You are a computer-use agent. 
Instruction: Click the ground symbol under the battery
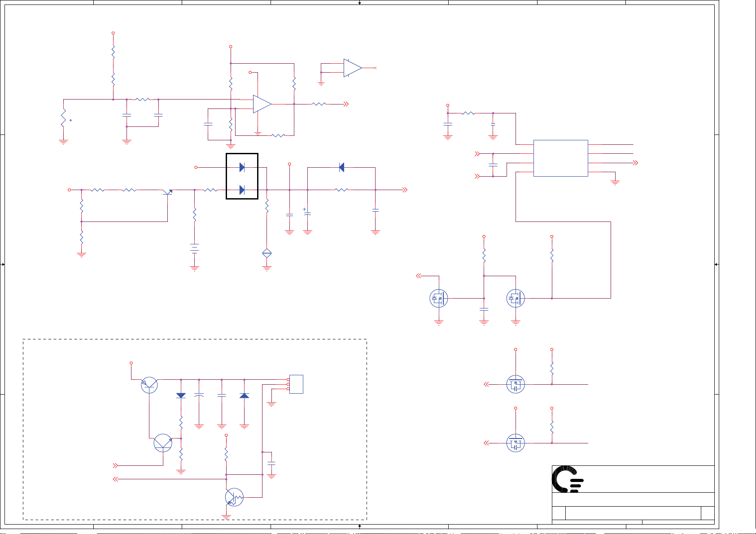coord(194,269)
